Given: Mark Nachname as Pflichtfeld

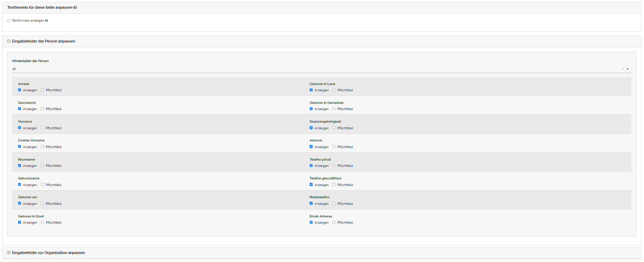Looking at the screenshot, I should 42,165.
